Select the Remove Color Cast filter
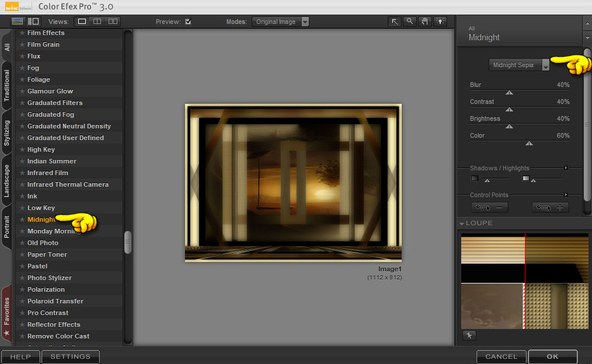Viewport: 592px width, 364px height. point(58,336)
